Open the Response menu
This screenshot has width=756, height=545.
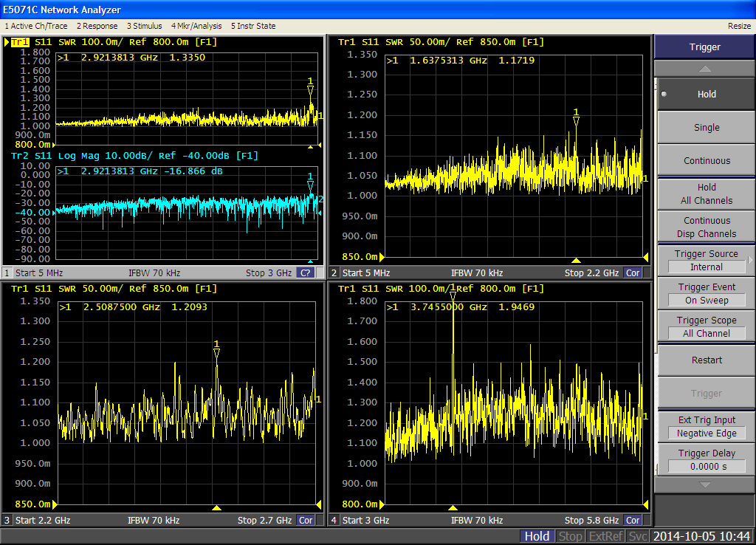point(97,26)
